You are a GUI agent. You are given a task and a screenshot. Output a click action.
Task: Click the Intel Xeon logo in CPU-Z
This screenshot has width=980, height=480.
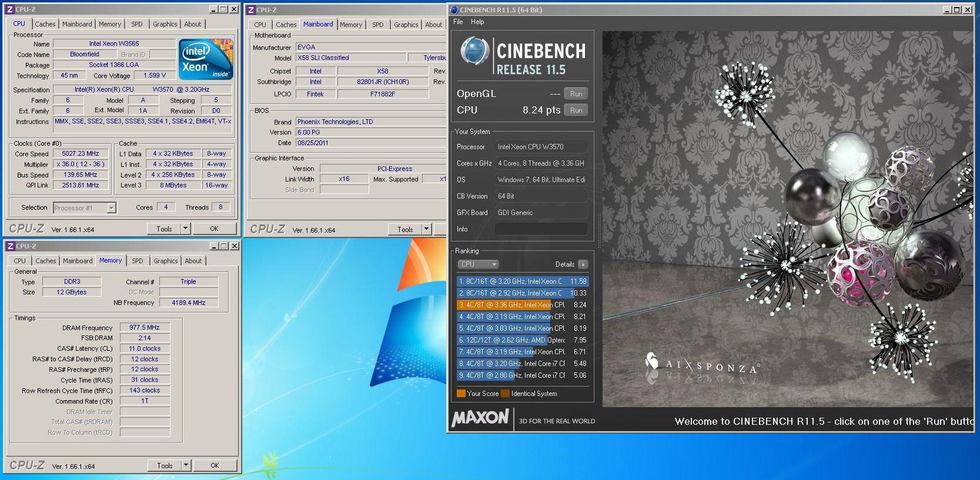(206, 59)
